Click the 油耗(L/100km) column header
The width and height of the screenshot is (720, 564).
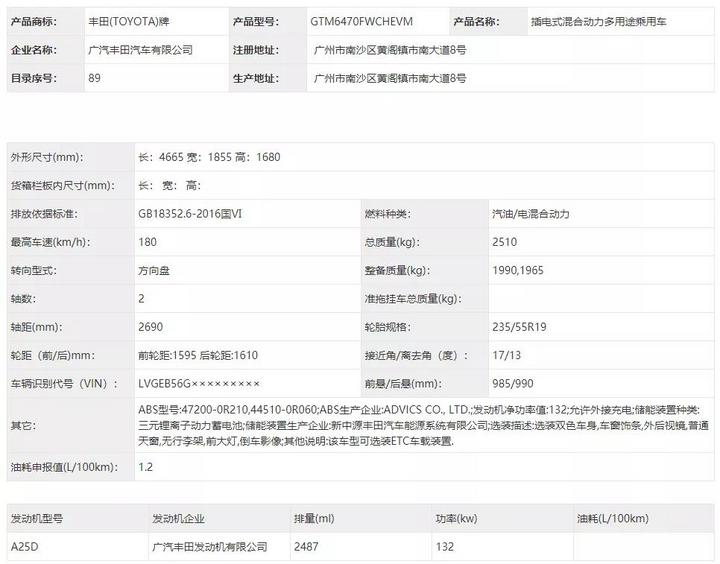point(613,519)
